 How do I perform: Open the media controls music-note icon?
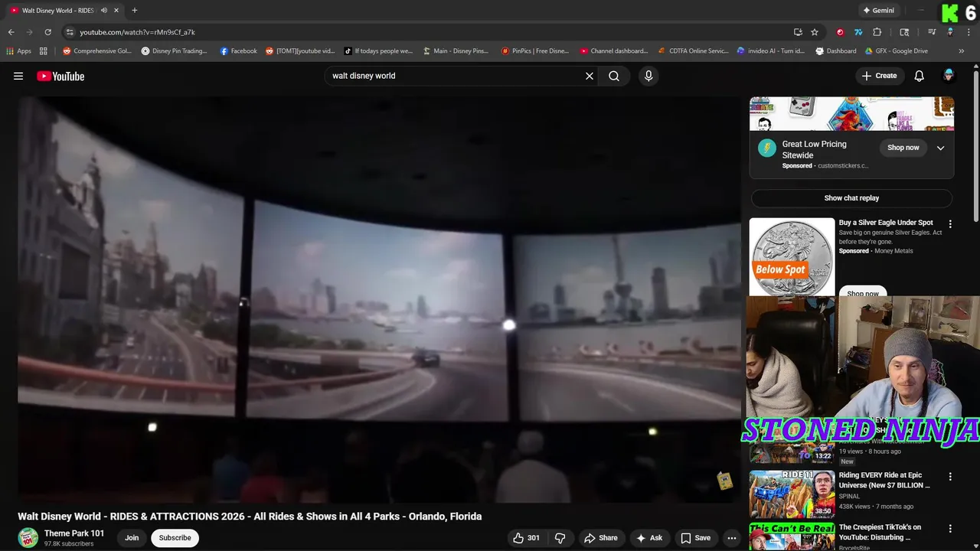(932, 32)
